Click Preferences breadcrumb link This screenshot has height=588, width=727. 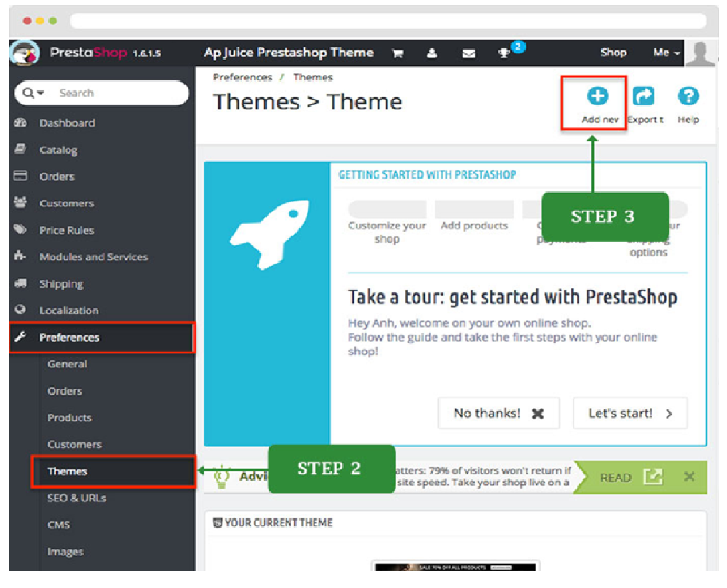[x=243, y=77]
